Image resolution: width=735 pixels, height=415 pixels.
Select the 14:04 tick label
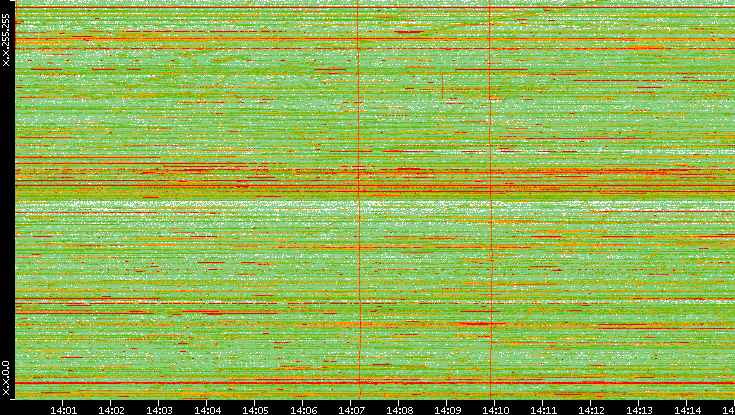tap(207, 410)
